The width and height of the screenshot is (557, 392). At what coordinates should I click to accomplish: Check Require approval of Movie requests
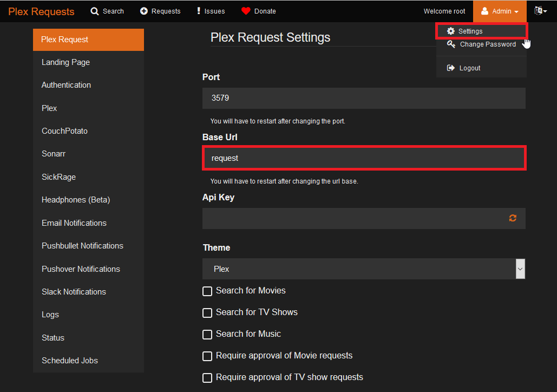(207, 356)
